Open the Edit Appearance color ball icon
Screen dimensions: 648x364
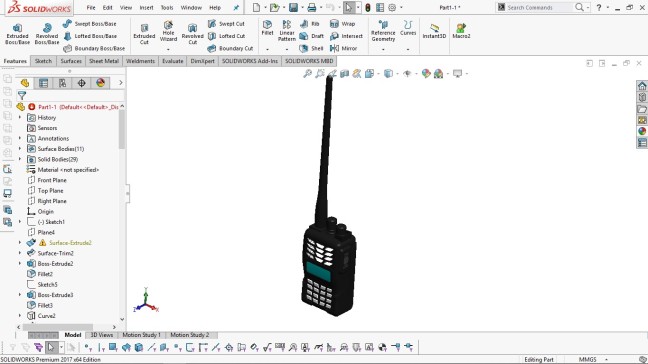coord(426,74)
